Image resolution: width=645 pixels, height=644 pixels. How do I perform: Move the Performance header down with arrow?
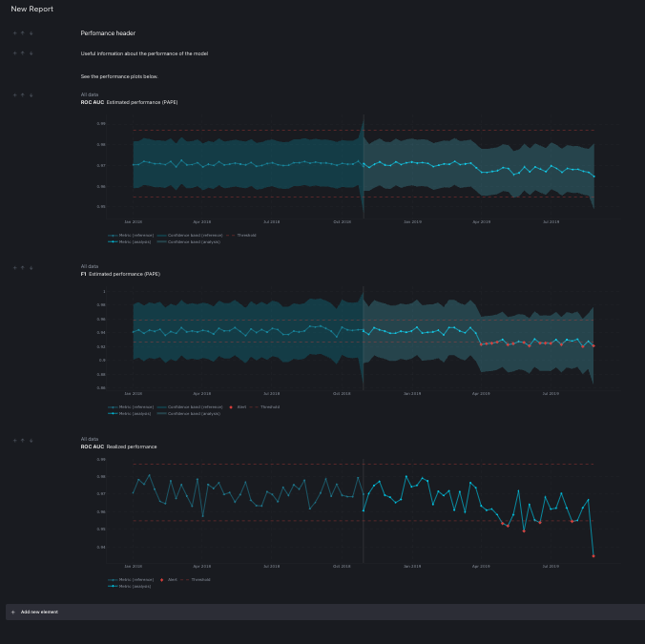point(31,33)
